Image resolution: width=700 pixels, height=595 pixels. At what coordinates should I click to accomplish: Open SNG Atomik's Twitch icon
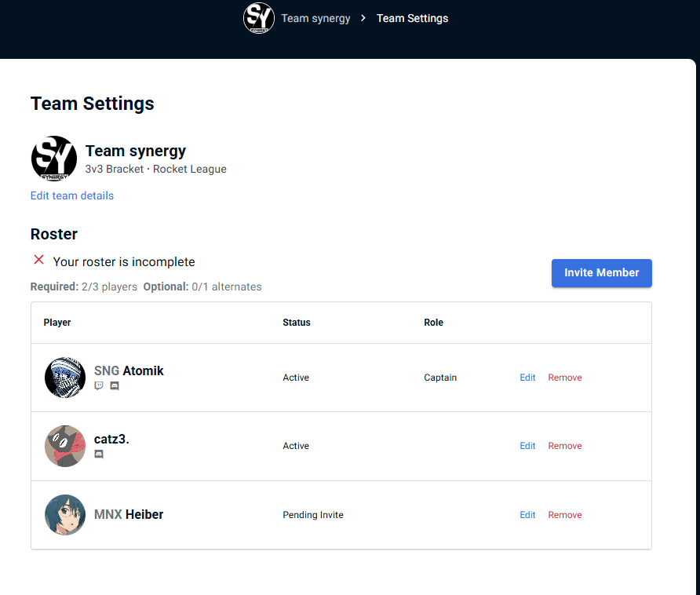(99, 385)
